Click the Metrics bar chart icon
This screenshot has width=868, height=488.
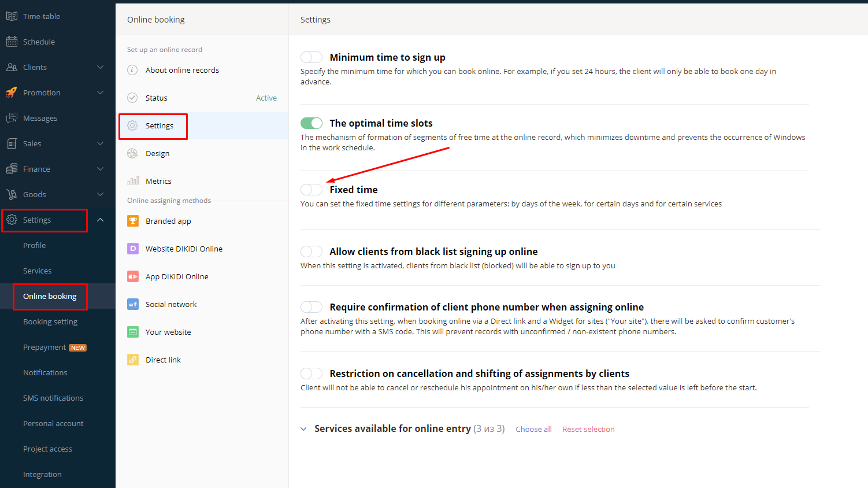133,181
